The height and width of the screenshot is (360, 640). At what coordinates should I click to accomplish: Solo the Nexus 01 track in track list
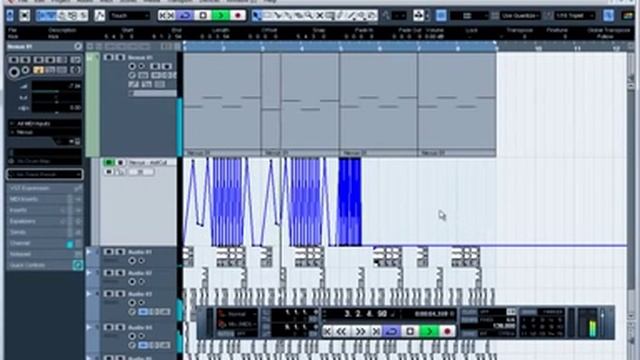click(x=120, y=58)
